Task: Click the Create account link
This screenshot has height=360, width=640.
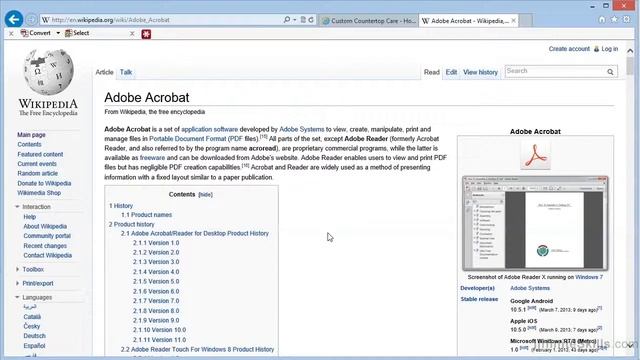Action: pyautogui.click(x=569, y=49)
